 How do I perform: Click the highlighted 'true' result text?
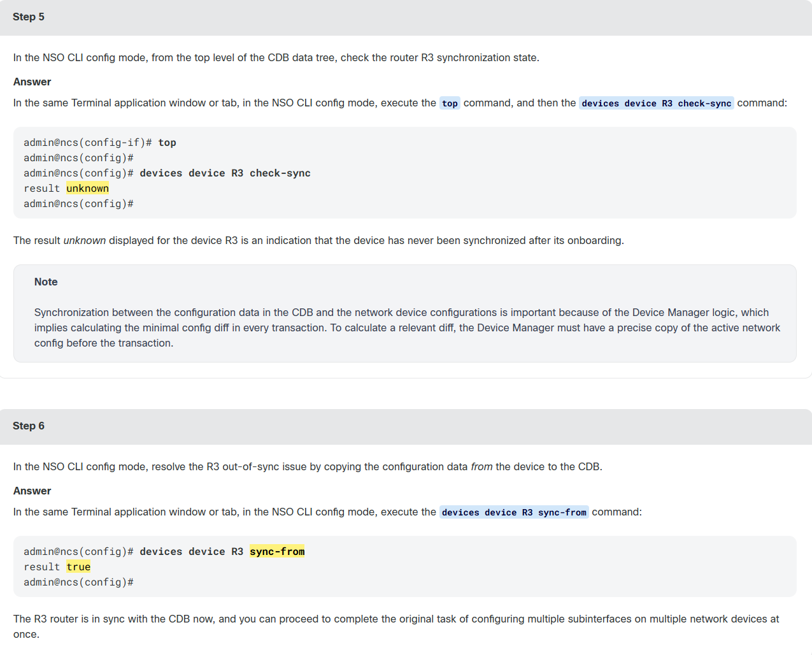click(78, 567)
